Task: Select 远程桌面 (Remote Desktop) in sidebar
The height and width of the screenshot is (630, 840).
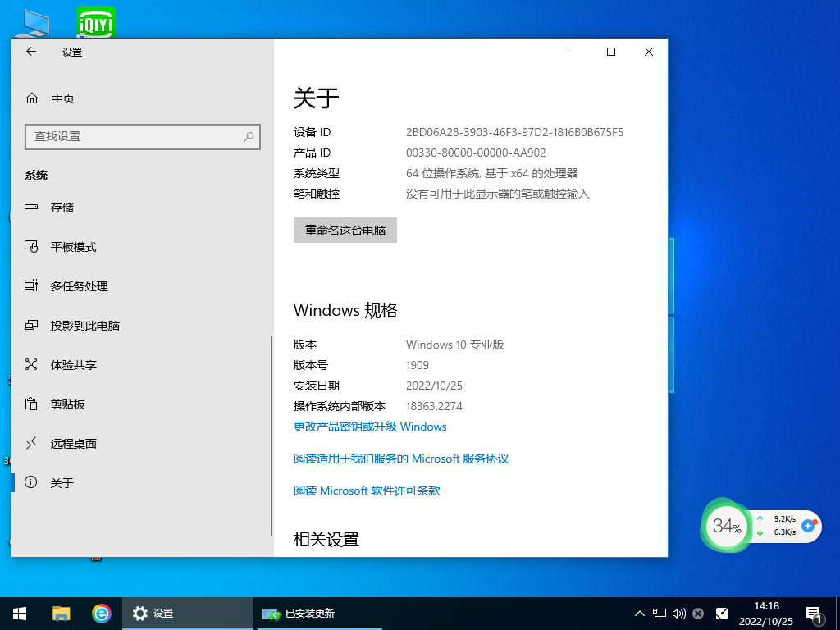Action: pos(72,443)
